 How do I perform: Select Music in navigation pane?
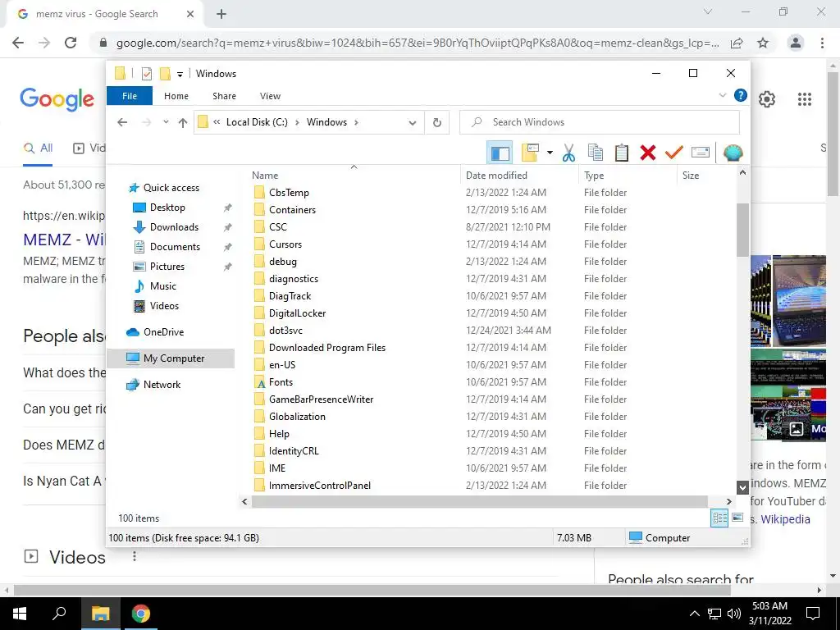(x=163, y=286)
